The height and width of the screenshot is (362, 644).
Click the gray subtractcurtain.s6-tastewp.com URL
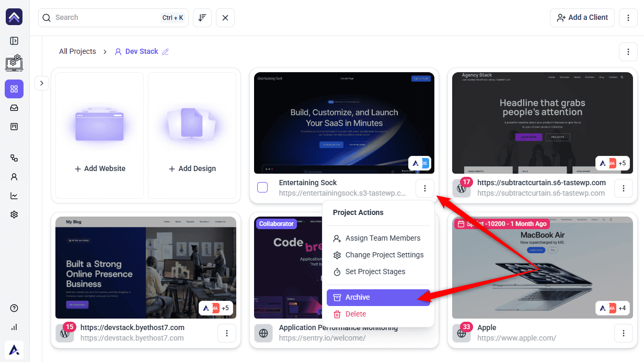click(541, 193)
